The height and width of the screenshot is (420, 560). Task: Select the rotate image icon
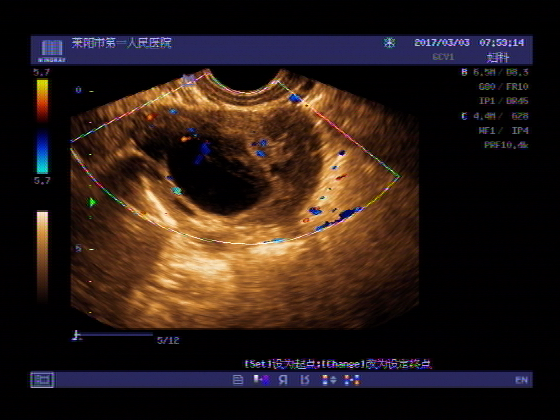[305, 380]
